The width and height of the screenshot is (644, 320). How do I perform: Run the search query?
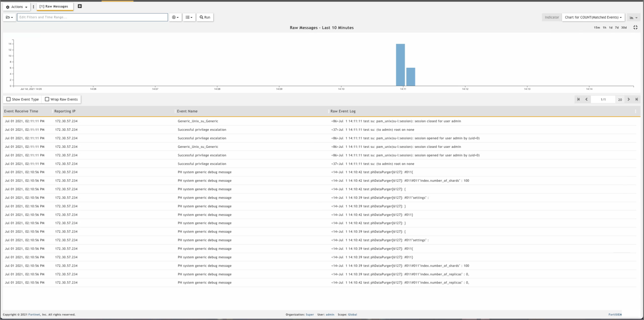coord(205,17)
